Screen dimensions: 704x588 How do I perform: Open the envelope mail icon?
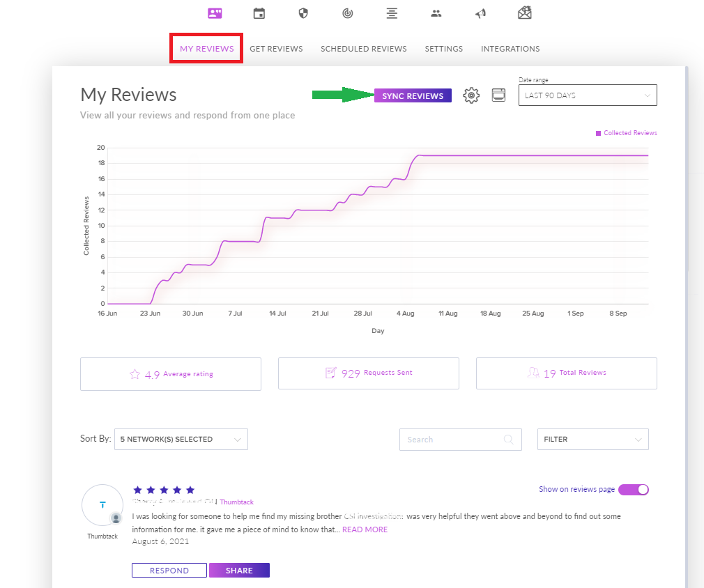(x=525, y=13)
